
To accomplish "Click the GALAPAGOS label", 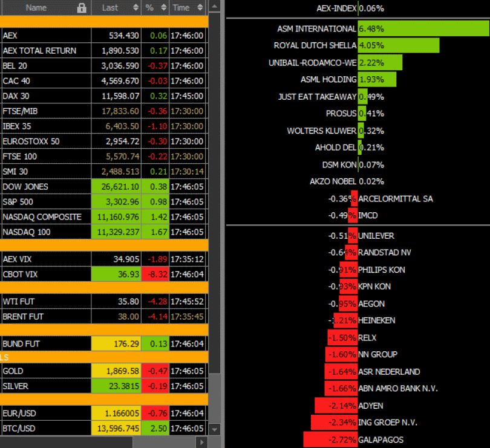I will (381, 440).
